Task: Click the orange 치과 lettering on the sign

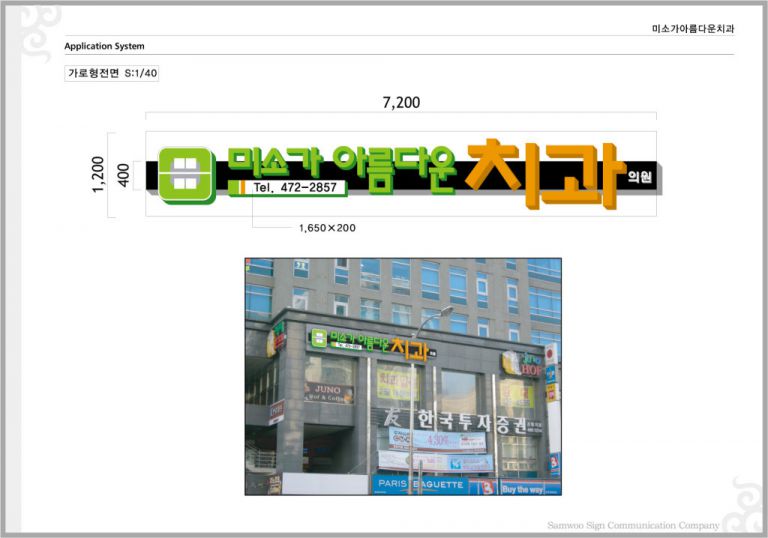Action: click(x=545, y=175)
